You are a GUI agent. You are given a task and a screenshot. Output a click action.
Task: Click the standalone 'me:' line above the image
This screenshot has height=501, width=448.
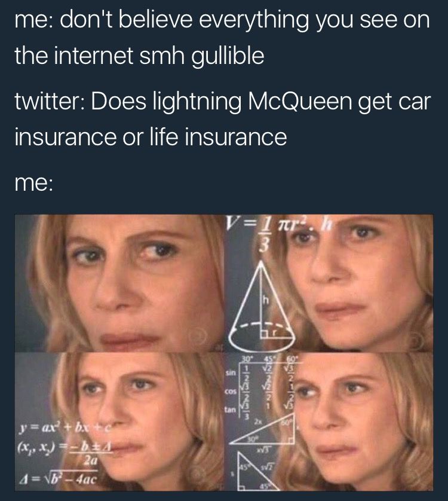pos(33,184)
